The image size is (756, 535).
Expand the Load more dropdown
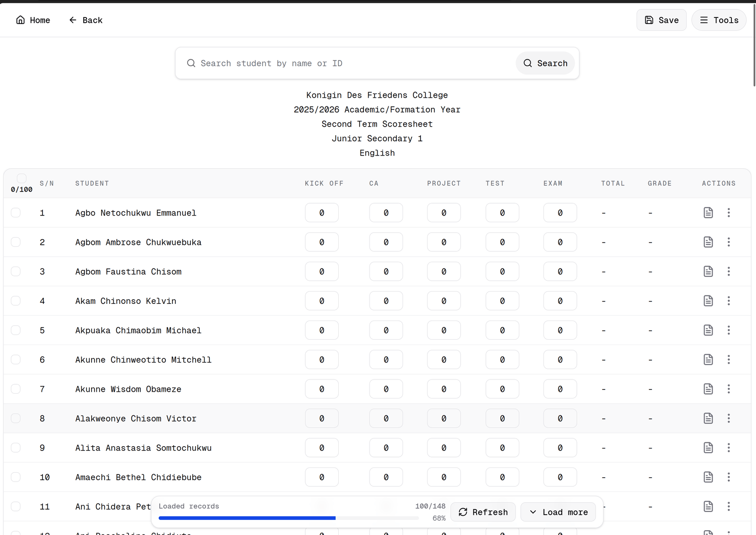tap(558, 512)
